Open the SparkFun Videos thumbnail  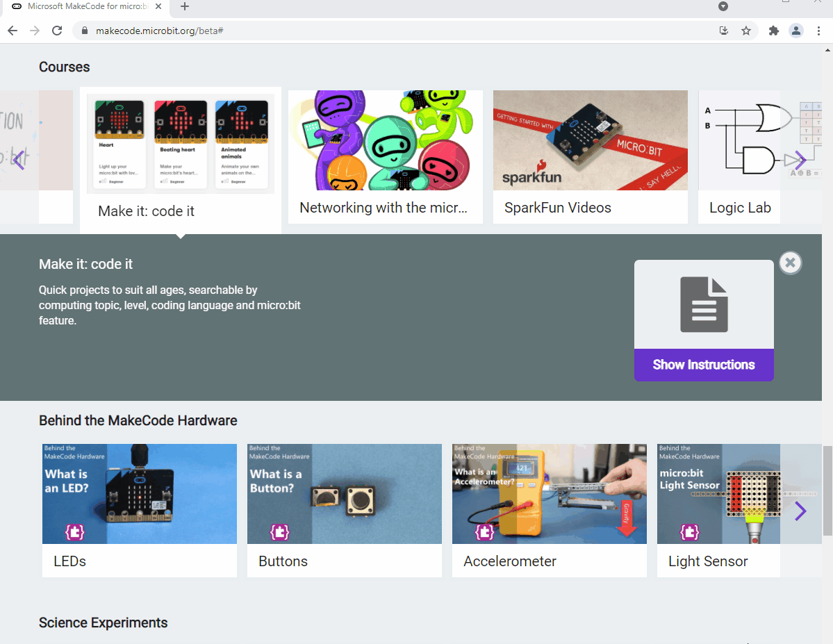[x=590, y=140]
